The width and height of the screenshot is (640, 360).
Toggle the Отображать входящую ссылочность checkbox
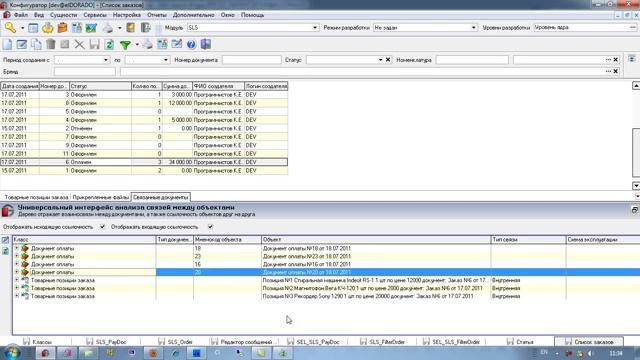pos(210,227)
